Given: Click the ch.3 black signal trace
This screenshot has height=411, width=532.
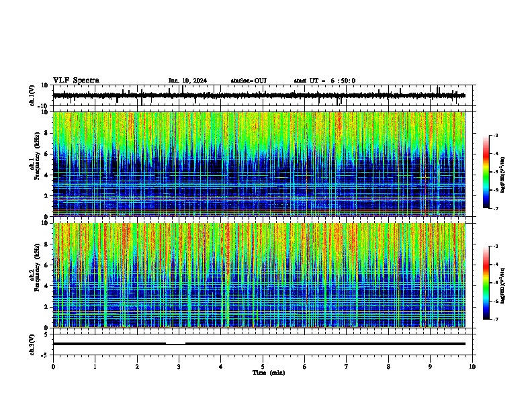Looking at the screenshot, I should [259, 344].
